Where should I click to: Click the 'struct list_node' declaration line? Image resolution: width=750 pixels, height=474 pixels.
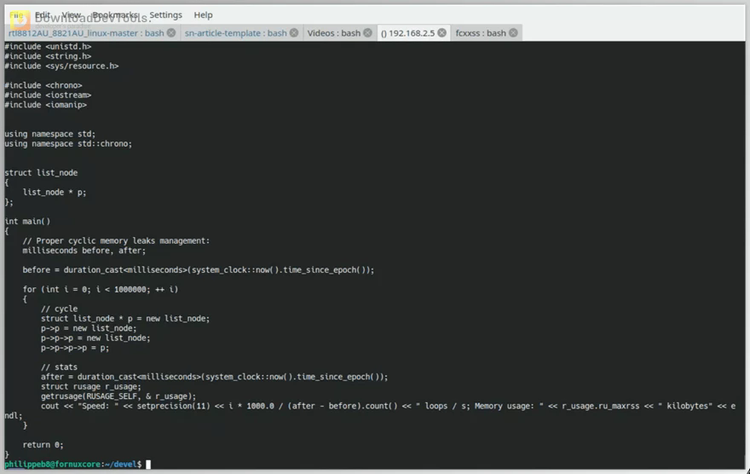click(41, 173)
